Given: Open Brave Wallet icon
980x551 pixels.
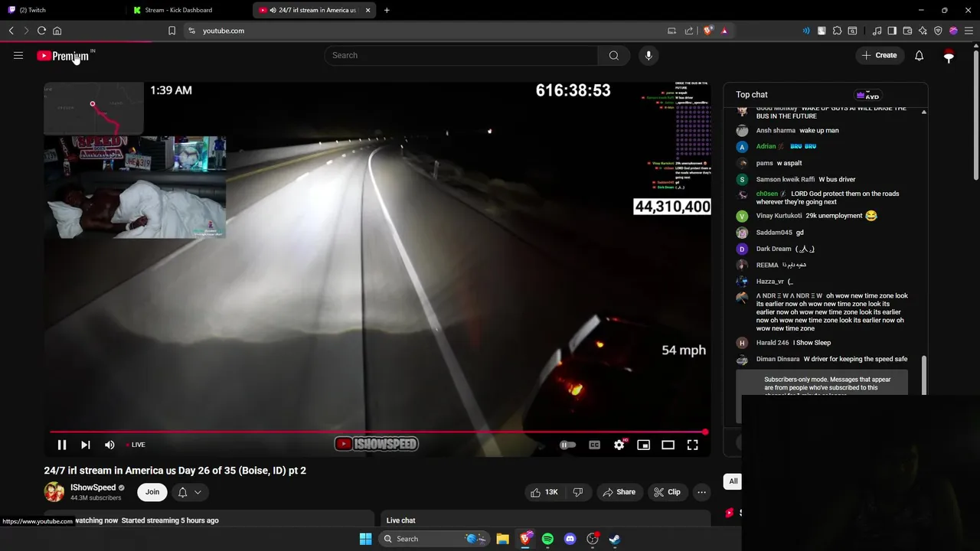Looking at the screenshot, I should pos(907,31).
